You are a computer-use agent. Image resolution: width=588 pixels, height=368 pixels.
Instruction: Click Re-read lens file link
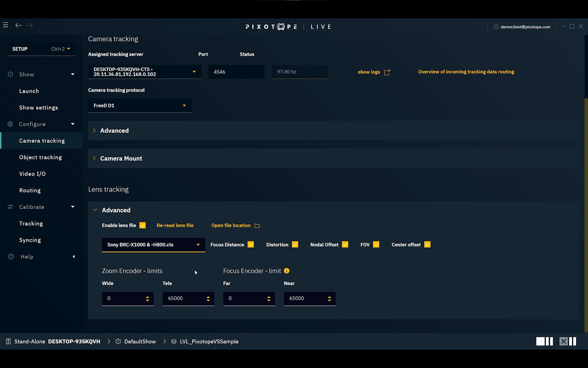(175, 225)
